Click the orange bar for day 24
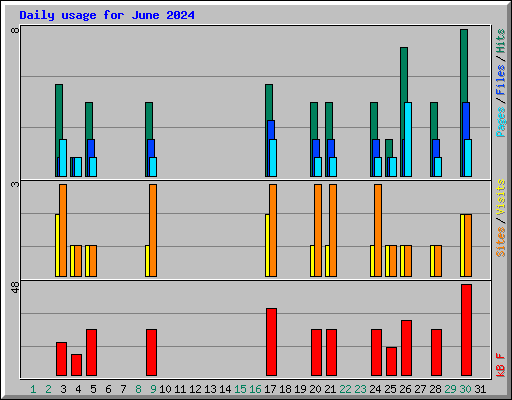 pos(378,230)
